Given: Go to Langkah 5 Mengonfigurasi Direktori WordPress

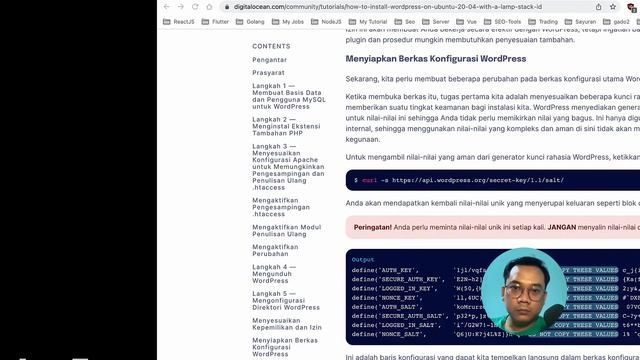Looking at the screenshot, I should [286, 300].
